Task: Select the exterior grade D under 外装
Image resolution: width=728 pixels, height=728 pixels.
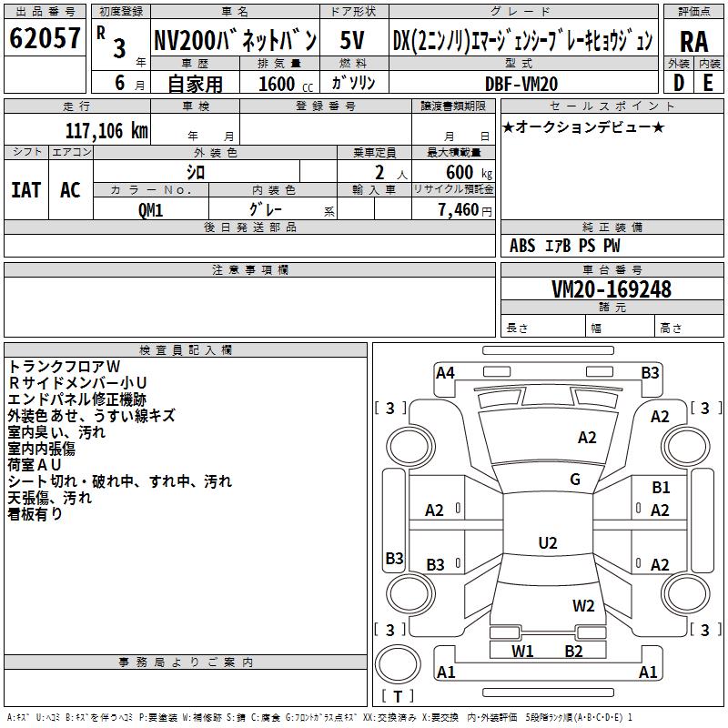Action: click(x=678, y=83)
